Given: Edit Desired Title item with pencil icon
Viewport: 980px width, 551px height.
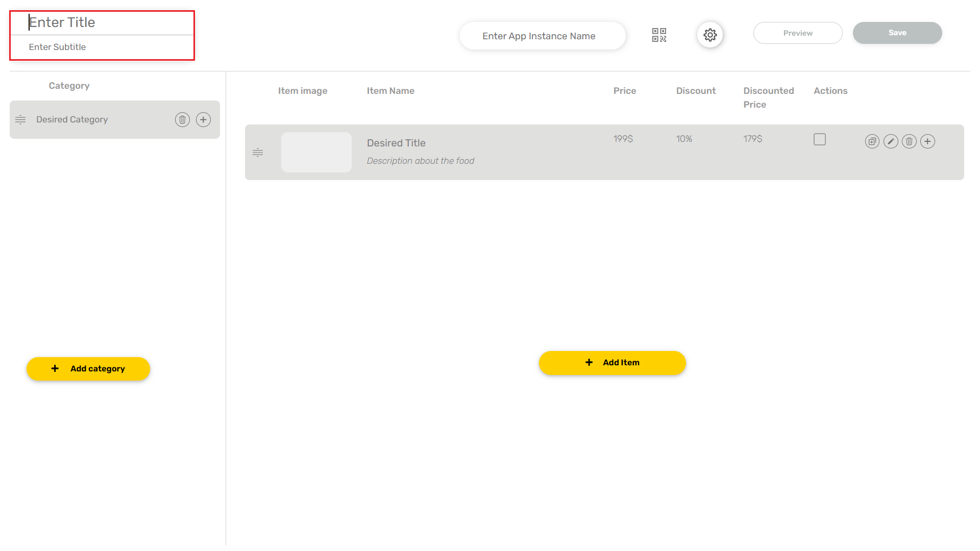Looking at the screenshot, I should (891, 141).
